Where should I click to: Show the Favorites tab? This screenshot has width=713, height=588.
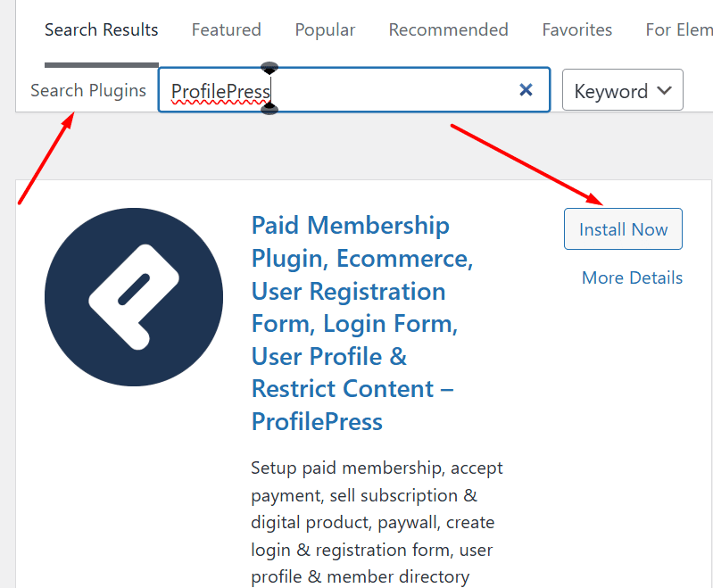pyautogui.click(x=576, y=30)
